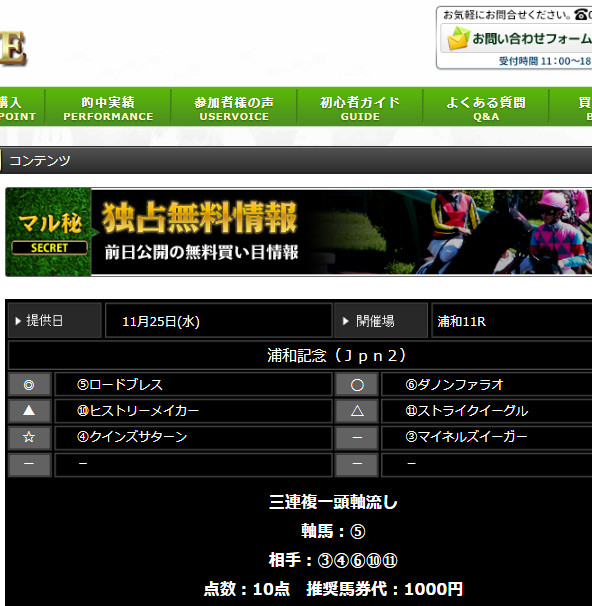Click the outline triangle △ mark icon
The image size is (592, 606).
(x=357, y=410)
